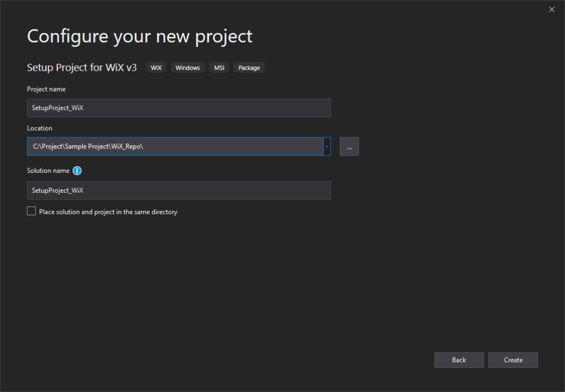The image size is (565, 392).
Task: Click the 'Location' field label
Action: coord(40,128)
